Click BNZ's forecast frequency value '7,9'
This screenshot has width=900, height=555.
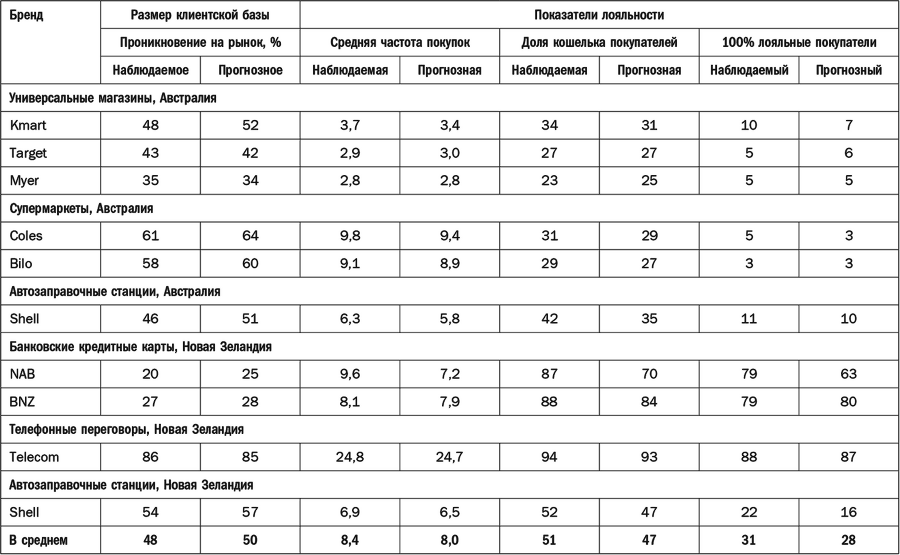coord(450,402)
